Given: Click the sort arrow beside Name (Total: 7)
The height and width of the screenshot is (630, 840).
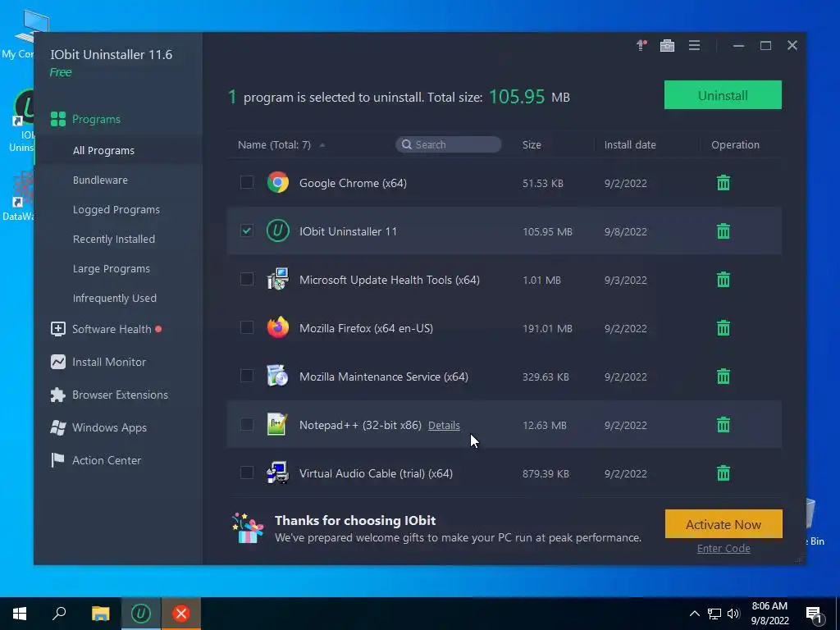Looking at the screenshot, I should 322,145.
